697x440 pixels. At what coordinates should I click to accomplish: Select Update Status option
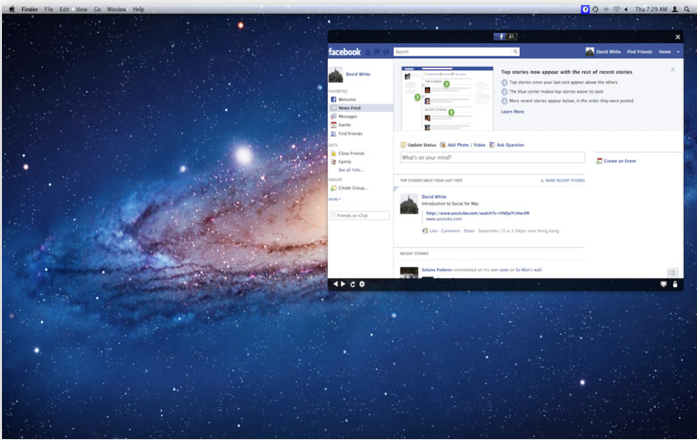pos(418,145)
